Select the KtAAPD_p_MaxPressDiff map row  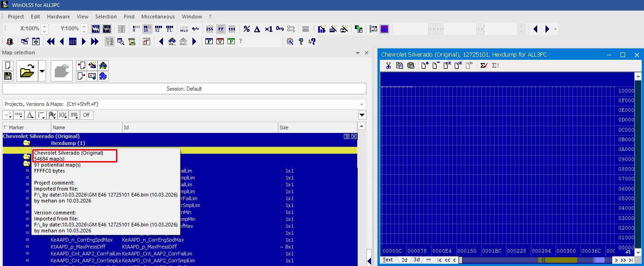click(x=180, y=247)
